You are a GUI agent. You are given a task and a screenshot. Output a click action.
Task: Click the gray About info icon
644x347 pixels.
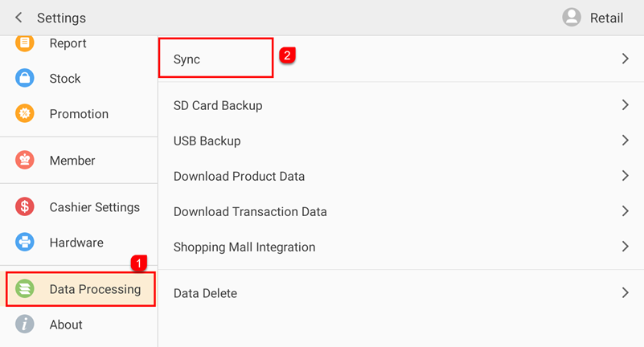[25, 325]
